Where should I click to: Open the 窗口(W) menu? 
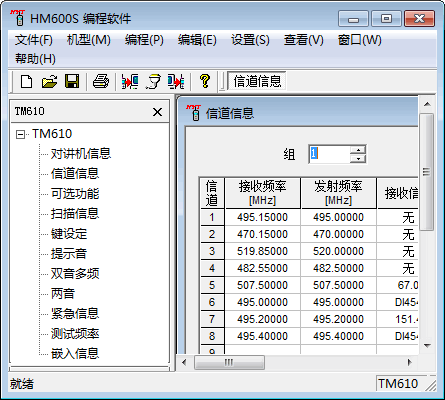click(x=360, y=40)
